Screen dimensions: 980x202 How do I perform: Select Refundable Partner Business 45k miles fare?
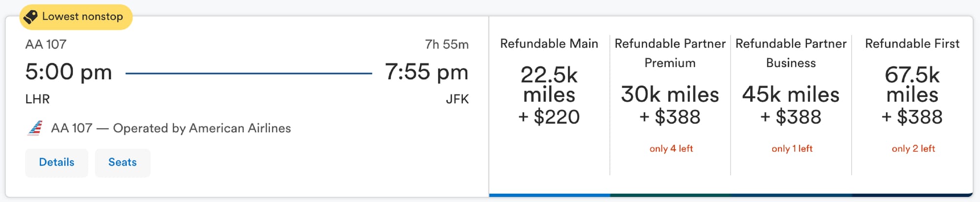[x=791, y=105]
